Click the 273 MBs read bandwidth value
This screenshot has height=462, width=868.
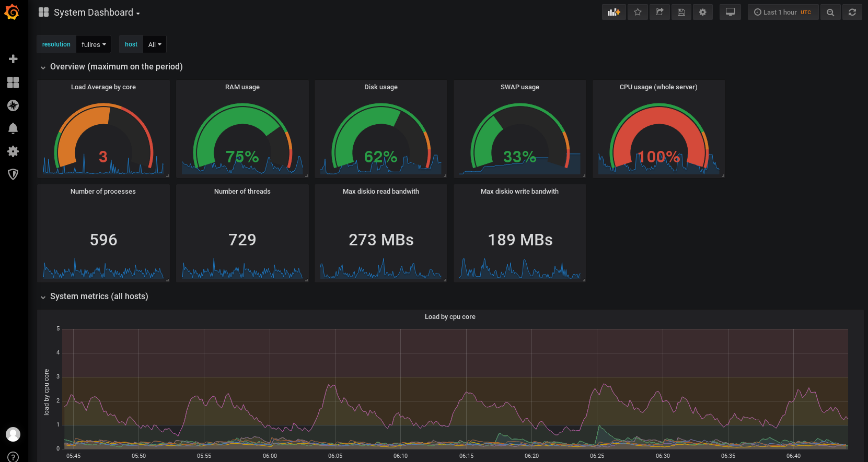[381, 240]
